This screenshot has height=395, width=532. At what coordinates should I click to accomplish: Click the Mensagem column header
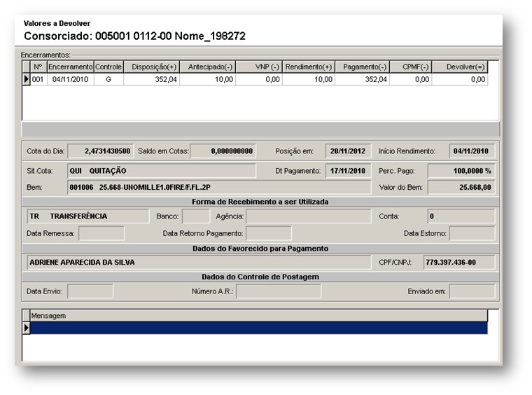[259, 316]
